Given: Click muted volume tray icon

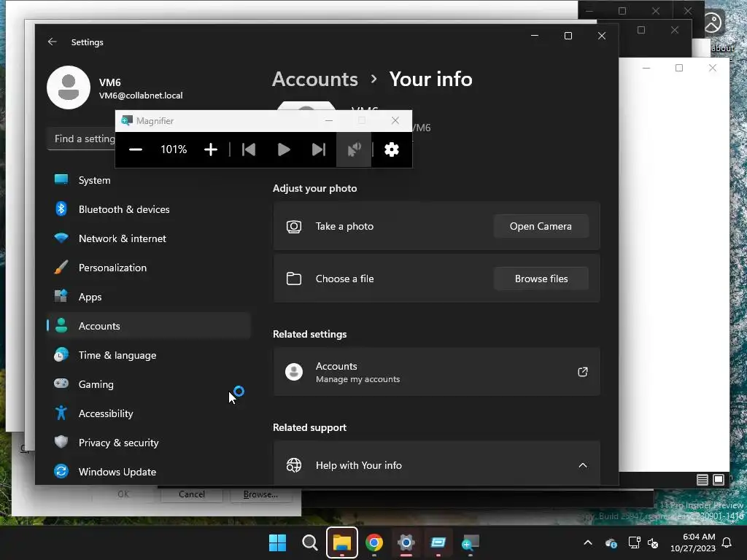Looking at the screenshot, I should pyautogui.click(x=653, y=542).
